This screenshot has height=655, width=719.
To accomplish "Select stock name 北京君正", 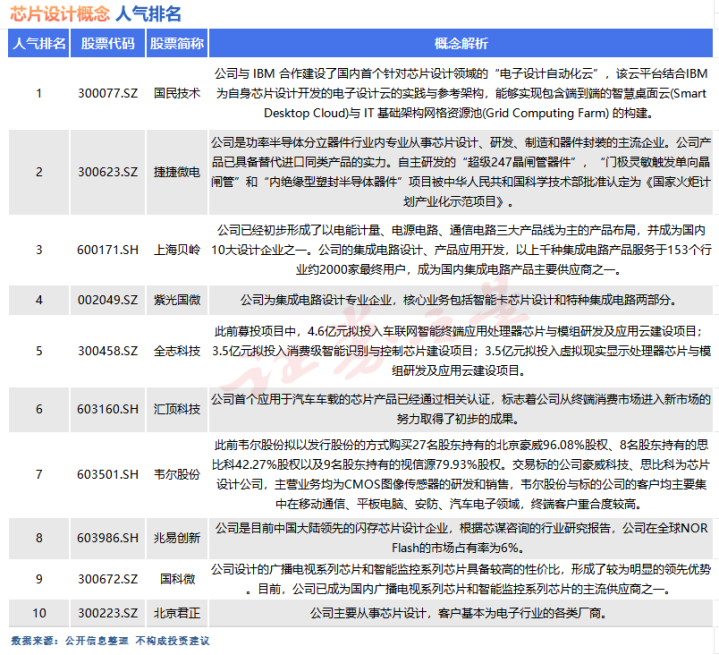I will coord(177,613).
